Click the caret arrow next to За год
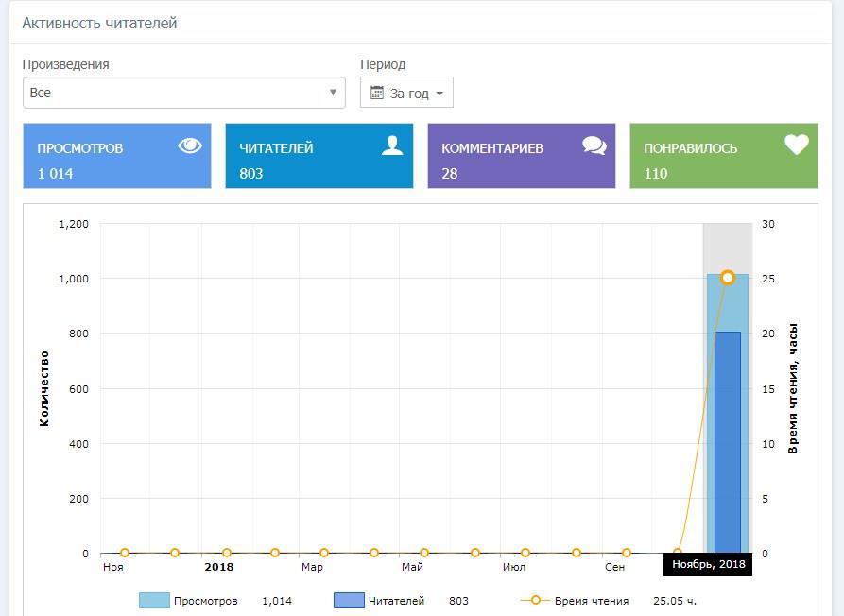Image resolution: width=844 pixels, height=616 pixels. click(439, 94)
